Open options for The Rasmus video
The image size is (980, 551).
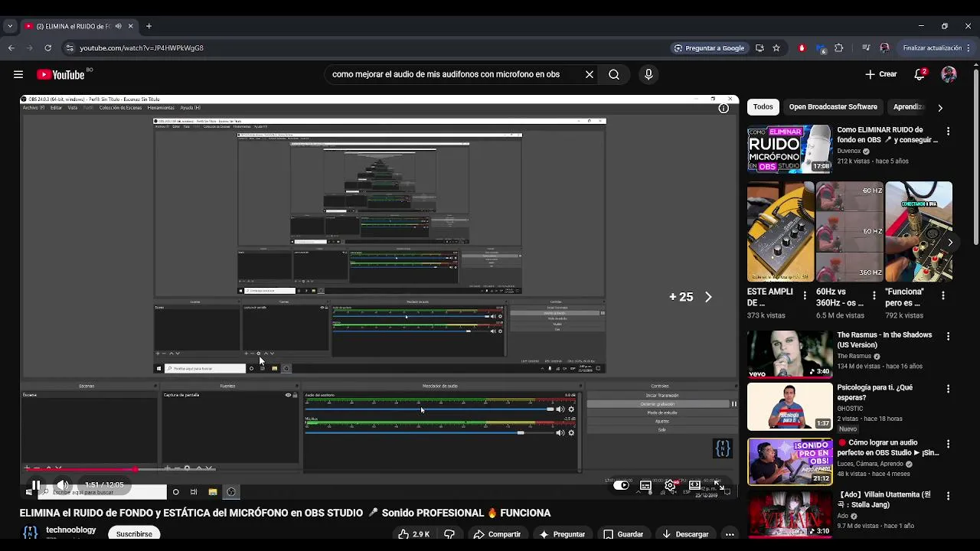[x=948, y=337]
